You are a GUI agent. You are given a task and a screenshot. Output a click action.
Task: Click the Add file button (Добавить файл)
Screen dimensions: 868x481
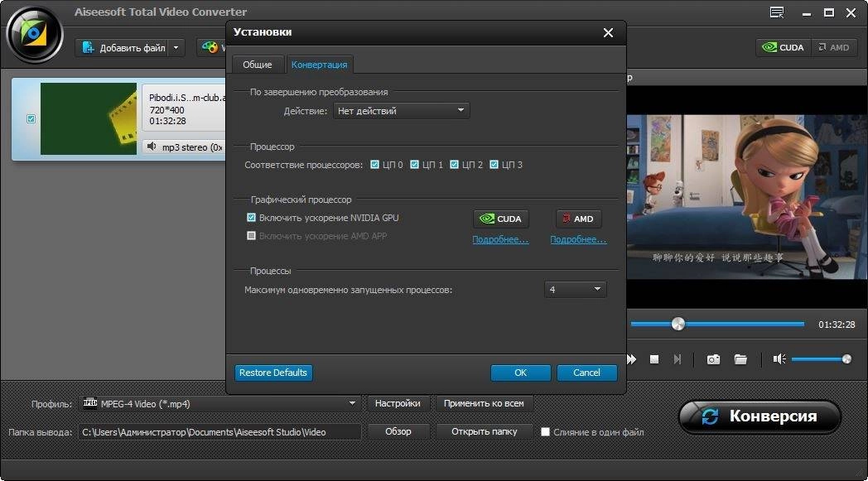pos(123,47)
